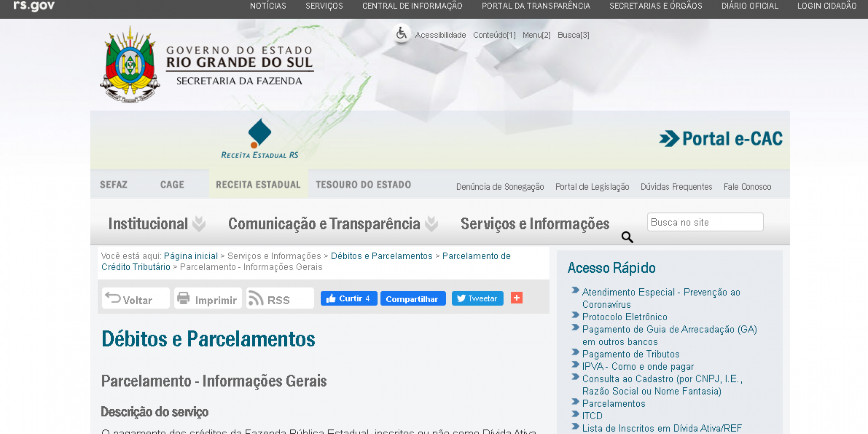Screen dimensions: 868x434
Task: Click the Portal e-CAC arrow banner
Action: (721, 139)
